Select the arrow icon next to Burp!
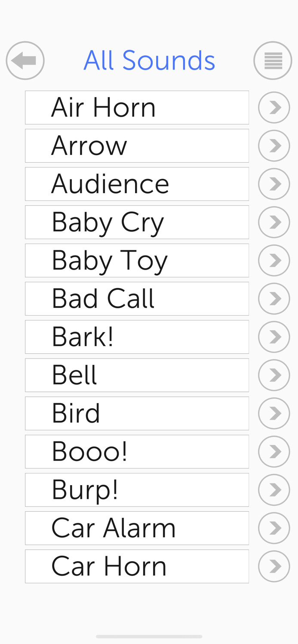 pyautogui.click(x=274, y=489)
